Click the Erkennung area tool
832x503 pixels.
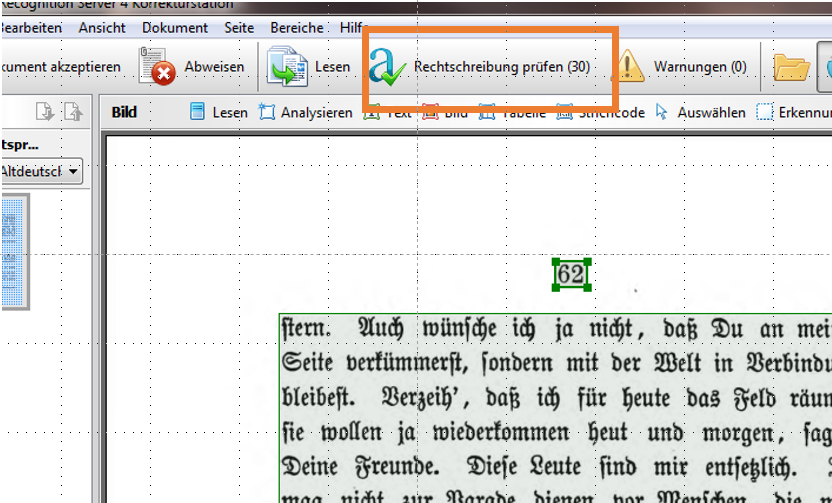[x=765, y=112]
